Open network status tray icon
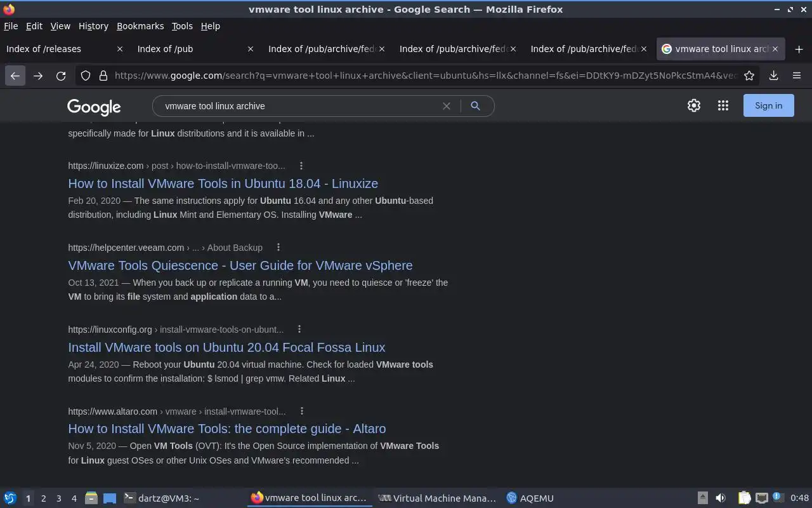The image size is (812, 508). (x=762, y=498)
